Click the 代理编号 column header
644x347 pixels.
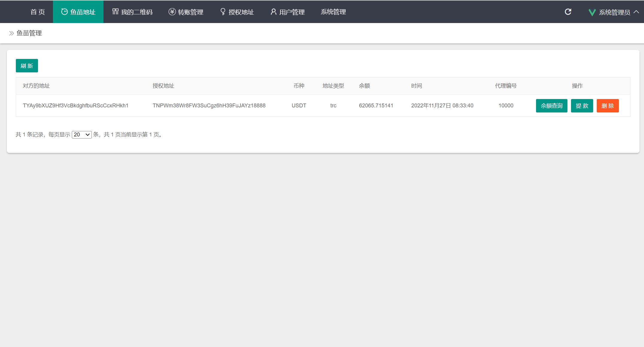pyautogui.click(x=506, y=86)
